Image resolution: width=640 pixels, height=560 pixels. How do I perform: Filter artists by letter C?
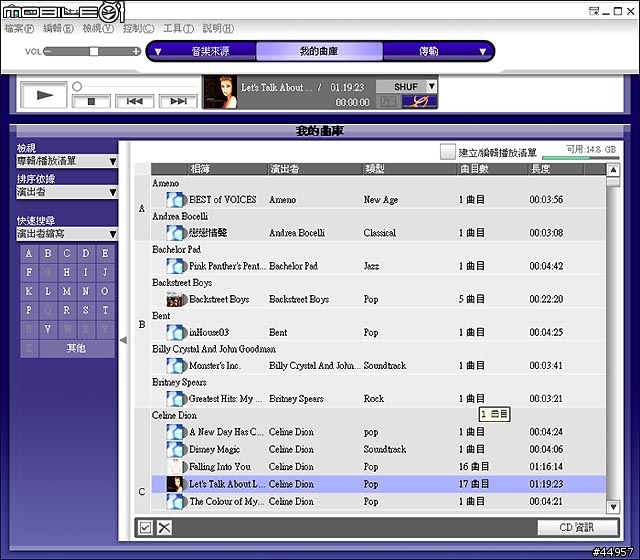coord(67,253)
